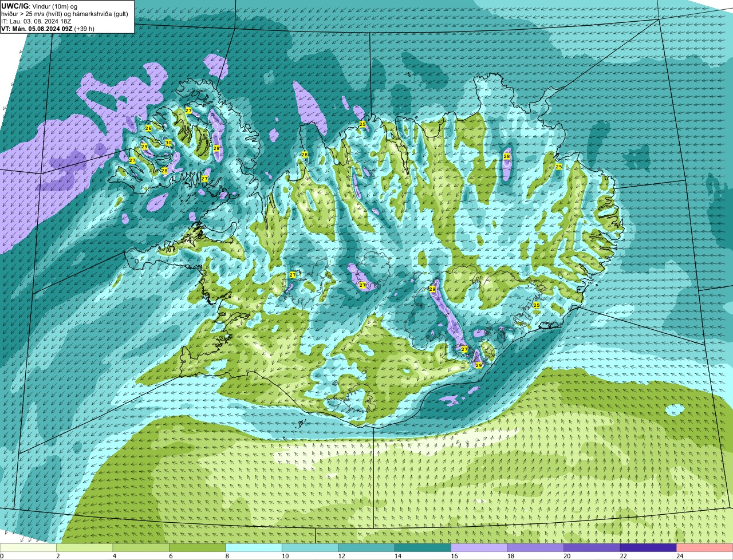Image resolution: width=733 pixels, height=560 pixels.
Task: Click the 14–16 m/s dark teal legend swatch
Action: pyautogui.click(x=423, y=548)
